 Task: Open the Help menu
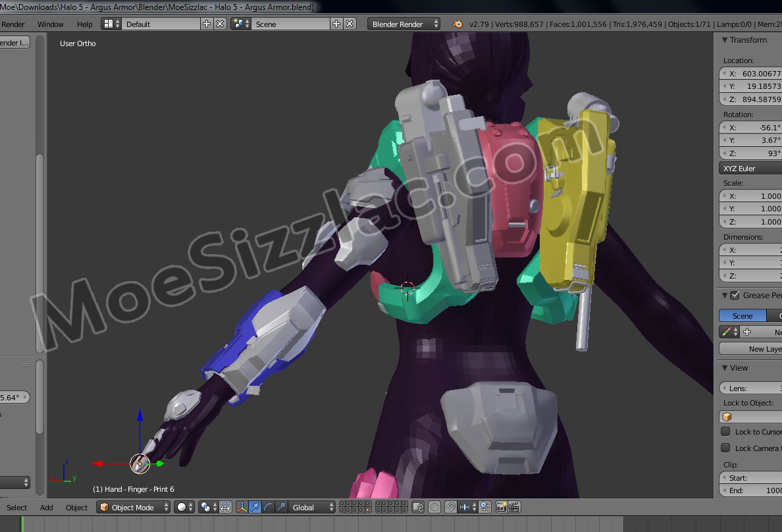[x=85, y=24]
